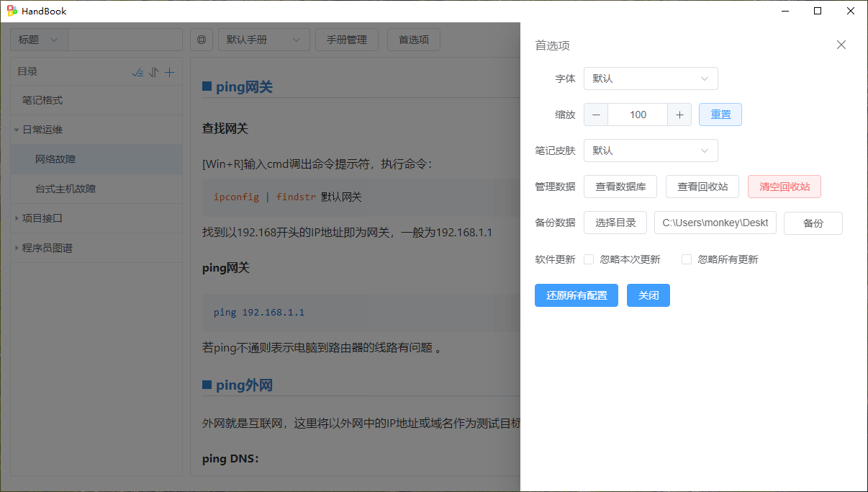Screen dimensions: 868x492
Task: Click the plus icon to add a directory entry
Action: tap(170, 72)
